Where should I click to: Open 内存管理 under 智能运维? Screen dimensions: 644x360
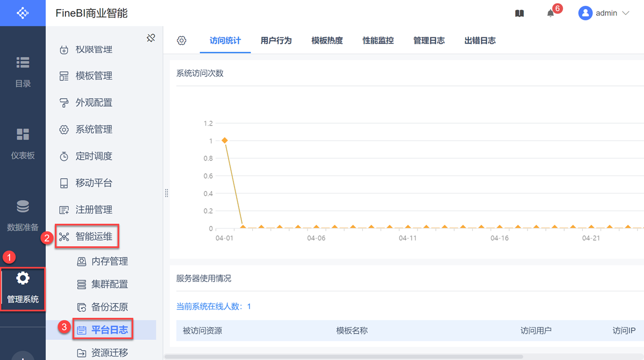pos(109,261)
